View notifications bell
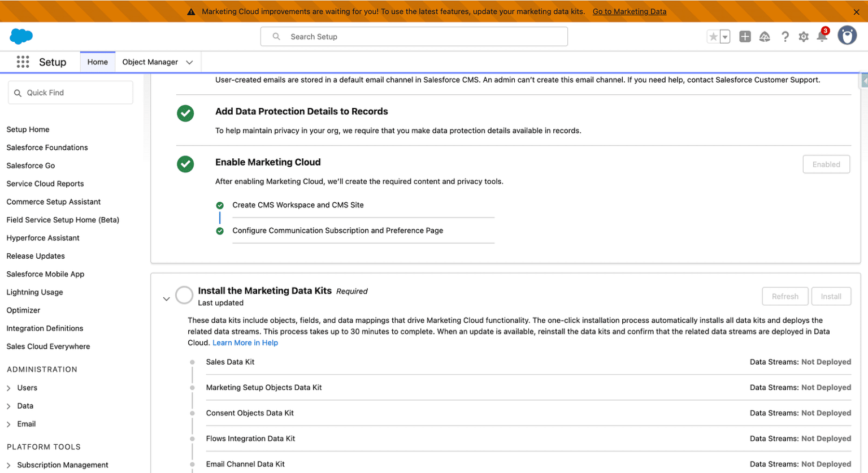 click(x=822, y=36)
